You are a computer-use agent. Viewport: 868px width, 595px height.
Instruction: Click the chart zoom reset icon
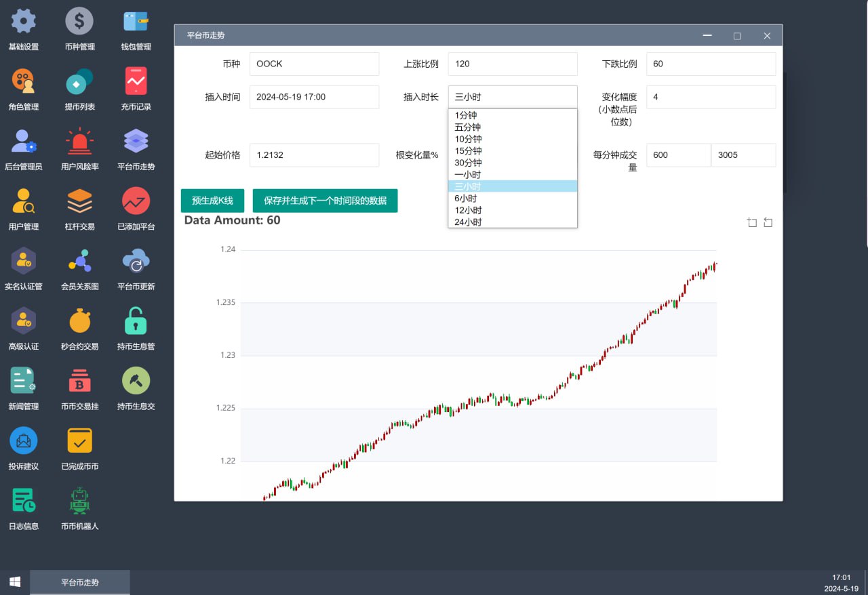[x=768, y=222]
